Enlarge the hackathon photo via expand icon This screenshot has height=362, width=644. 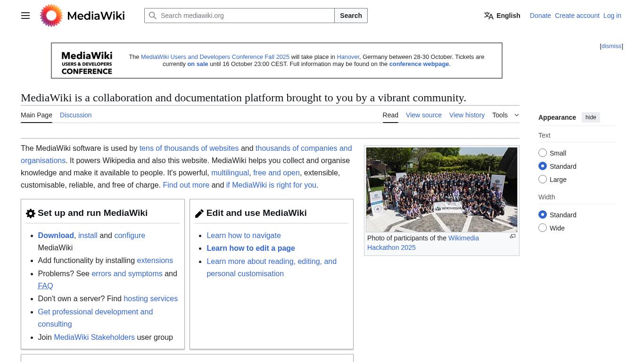pyautogui.click(x=512, y=237)
